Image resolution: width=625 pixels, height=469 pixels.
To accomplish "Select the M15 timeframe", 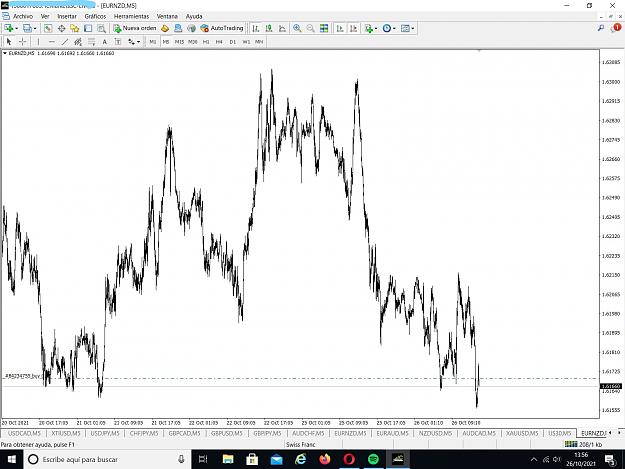I will pyautogui.click(x=179, y=42).
